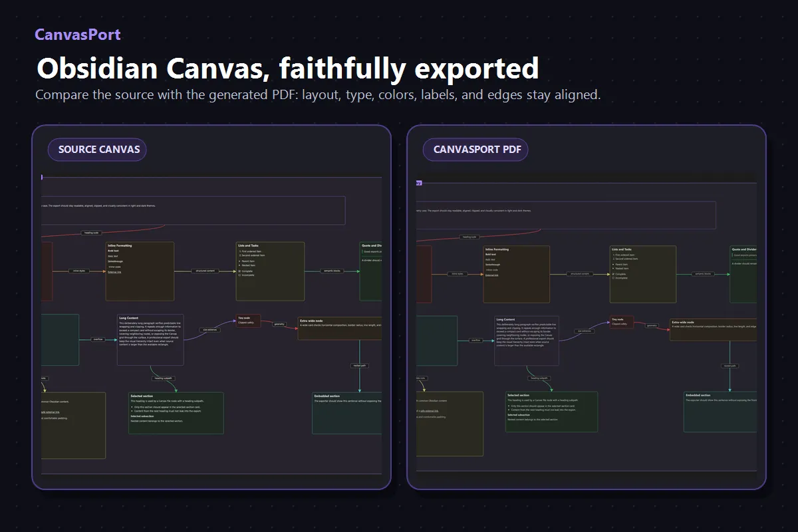798x532 pixels.
Task: Select 'semantic blocks' edge label in Source Canvas
Action: tap(332, 271)
